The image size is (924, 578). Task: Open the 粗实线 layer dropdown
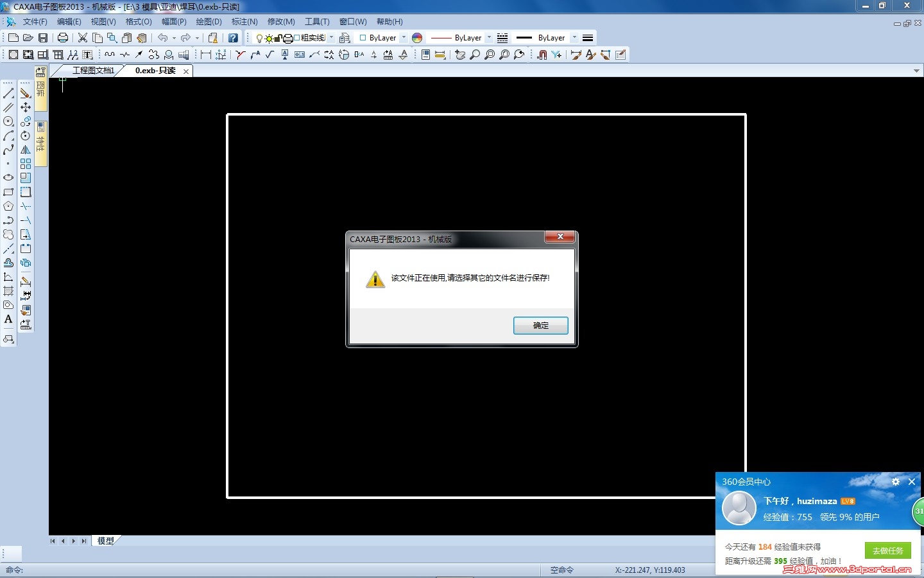click(331, 38)
